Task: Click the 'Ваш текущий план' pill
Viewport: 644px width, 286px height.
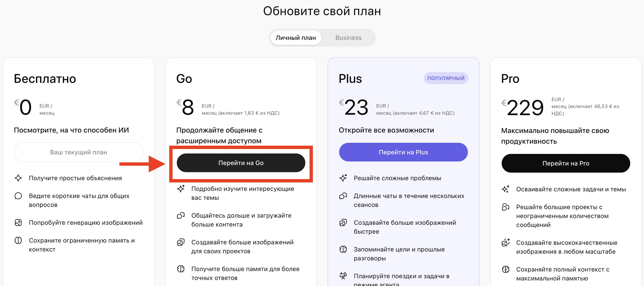Action: [79, 152]
